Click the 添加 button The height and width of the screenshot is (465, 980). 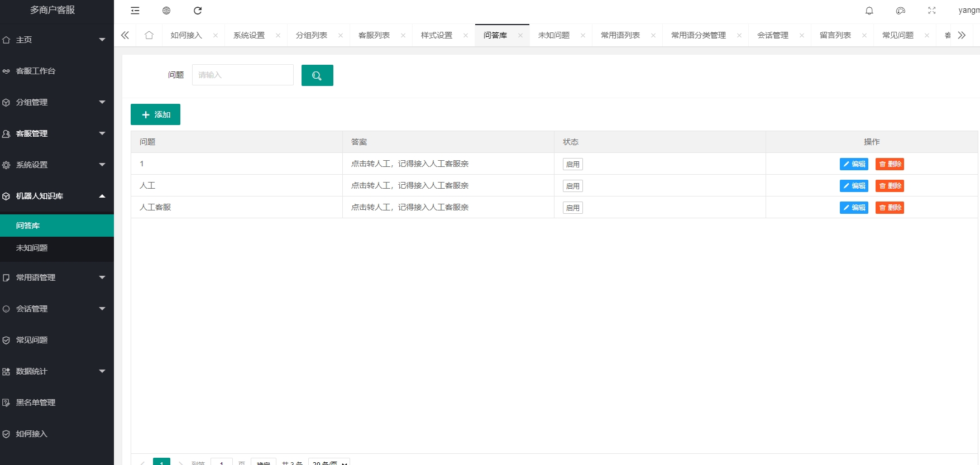(155, 114)
